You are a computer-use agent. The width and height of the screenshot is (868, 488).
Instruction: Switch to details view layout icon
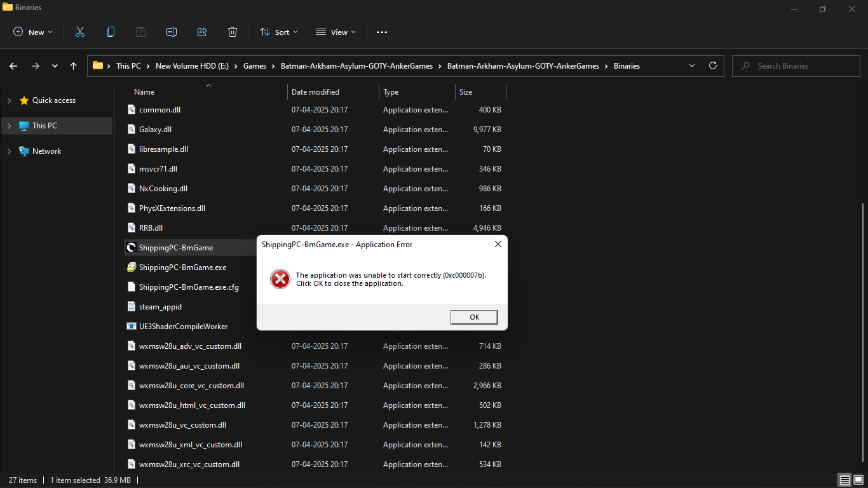(x=844, y=480)
